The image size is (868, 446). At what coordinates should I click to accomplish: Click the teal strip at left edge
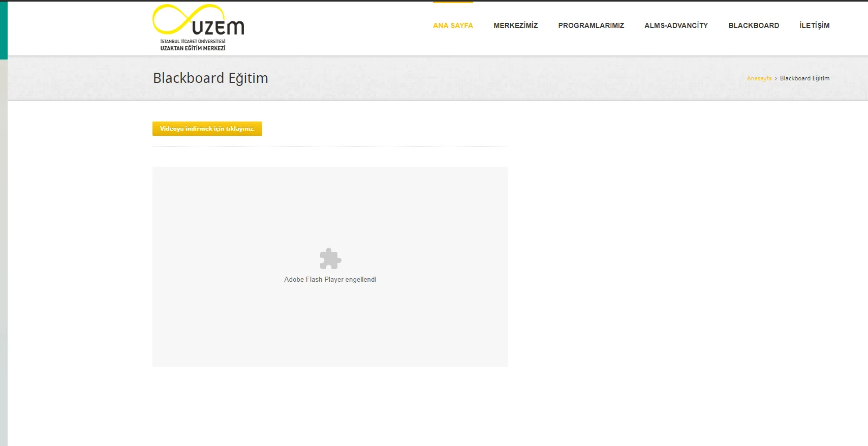tap(4, 29)
